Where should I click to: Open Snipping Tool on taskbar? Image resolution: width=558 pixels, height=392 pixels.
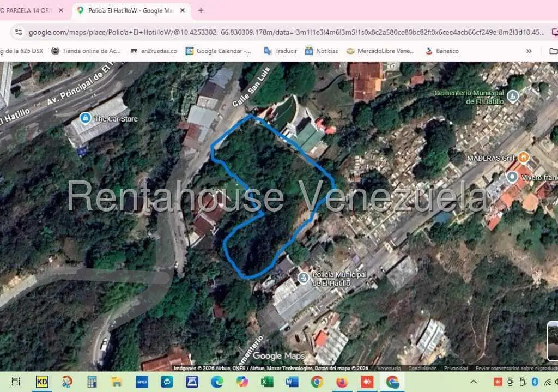tap(67, 382)
